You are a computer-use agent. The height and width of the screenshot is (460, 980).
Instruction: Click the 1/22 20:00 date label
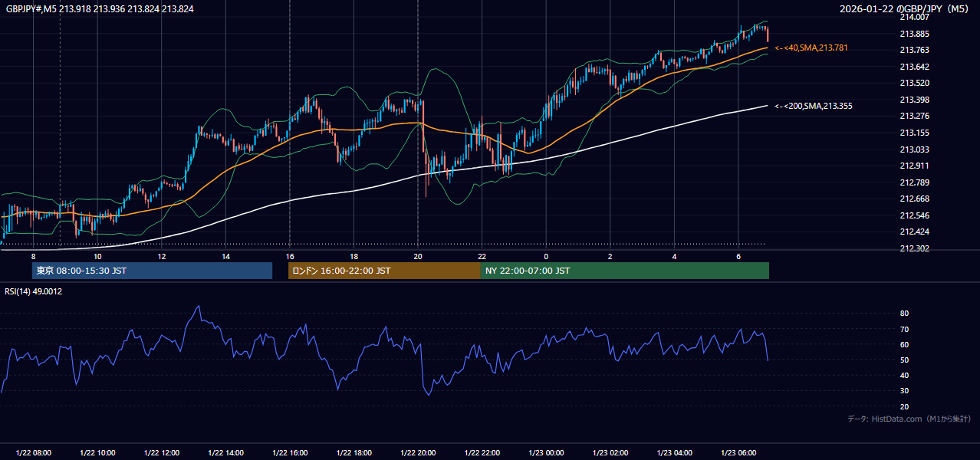tap(418, 453)
